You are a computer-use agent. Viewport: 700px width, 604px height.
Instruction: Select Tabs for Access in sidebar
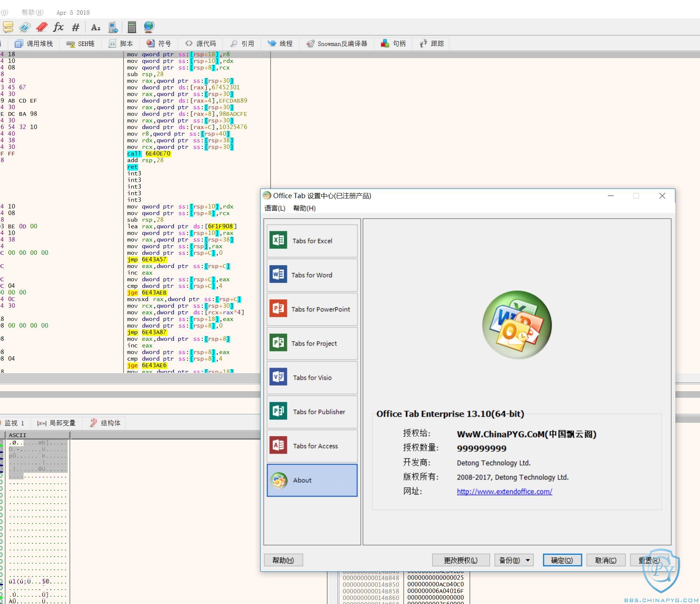pyautogui.click(x=312, y=446)
